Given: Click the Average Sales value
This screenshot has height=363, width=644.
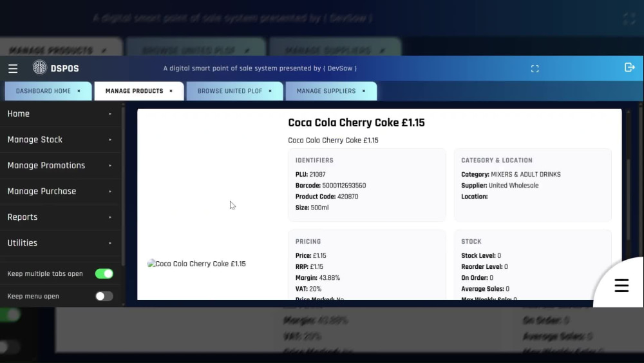Looking at the screenshot, I should point(507,289).
